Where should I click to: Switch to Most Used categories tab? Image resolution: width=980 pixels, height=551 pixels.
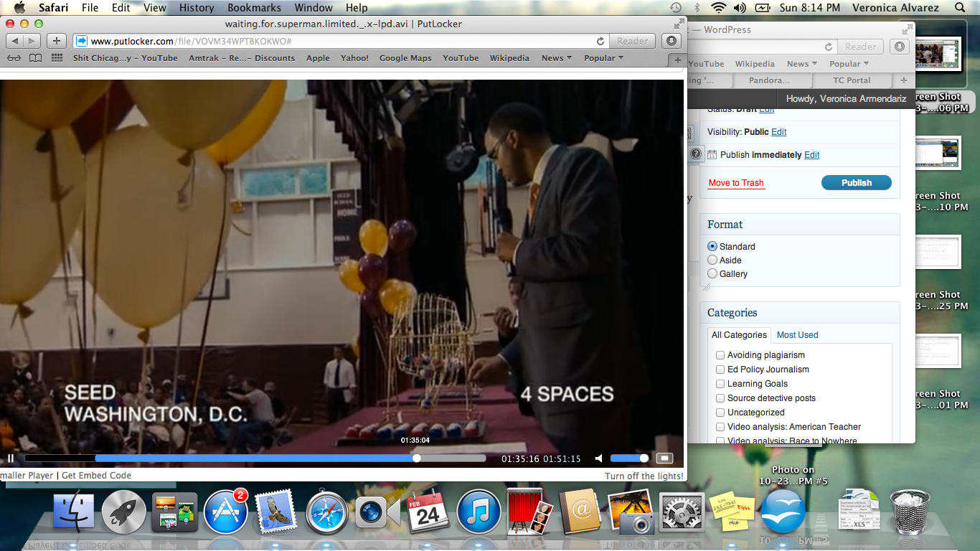pyautogui.click(x=797, y=335)
